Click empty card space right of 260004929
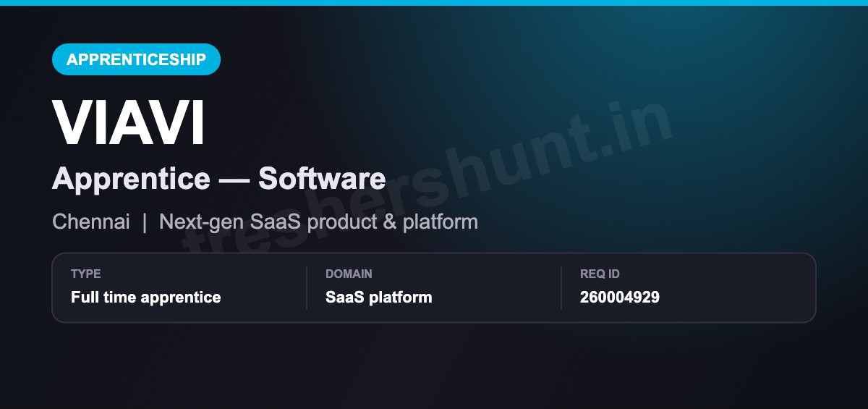 click(738, 298)
